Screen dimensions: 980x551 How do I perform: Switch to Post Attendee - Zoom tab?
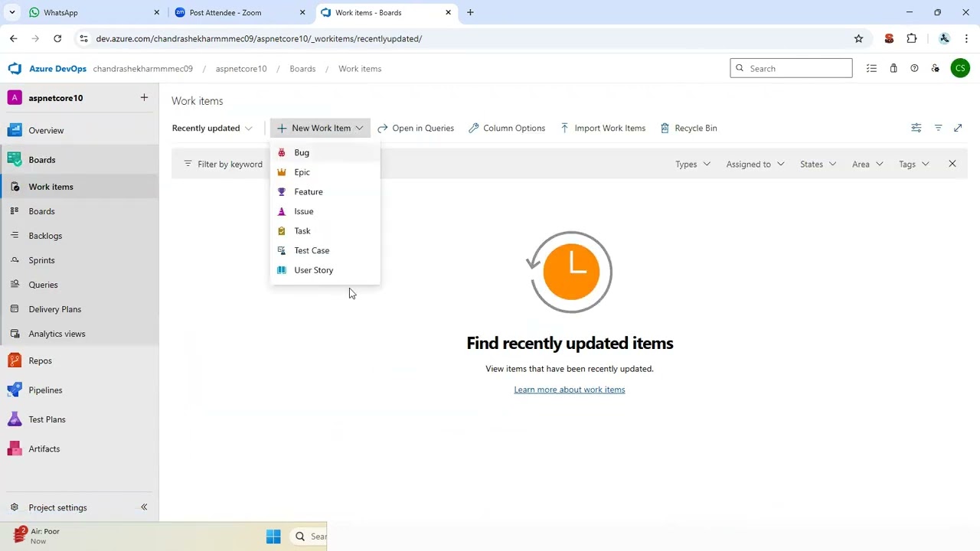pos(240,12)
